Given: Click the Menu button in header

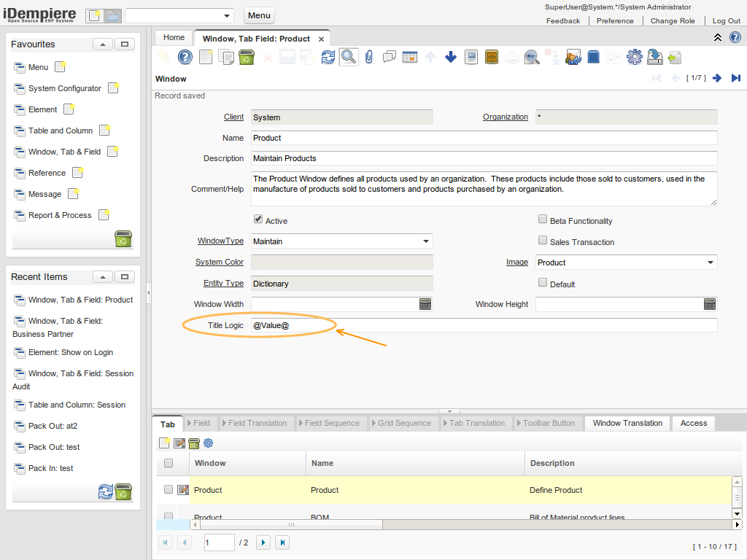Looking at the screenshot, I should [259, 15].
